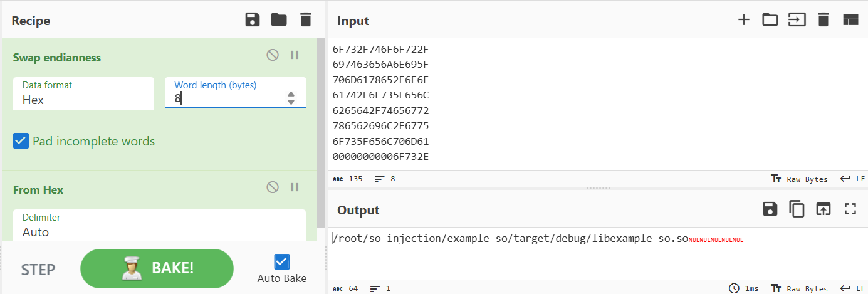Click the Swap endianness operation title
Viewport: 868px width, 294px height.
tap(57, 57)
